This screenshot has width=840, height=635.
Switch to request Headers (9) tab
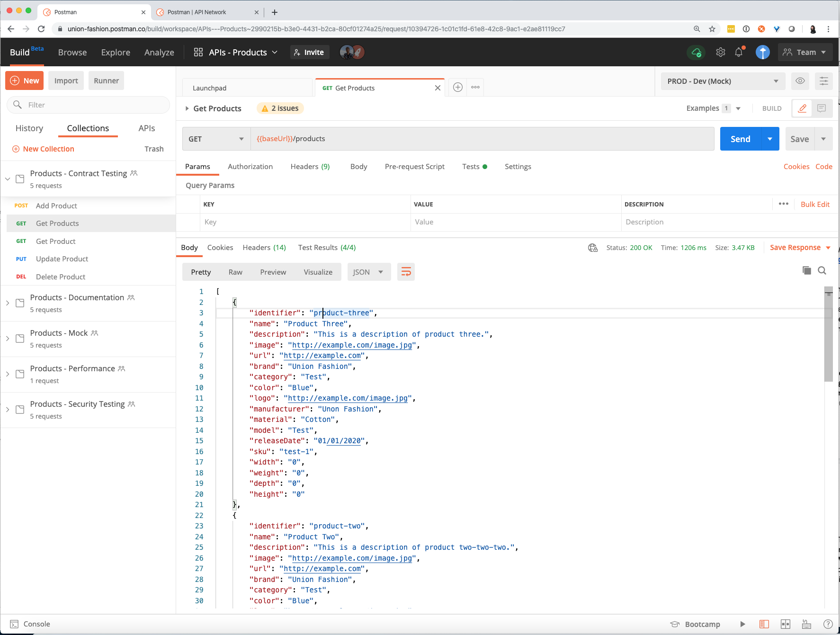[x=310, y=167]
